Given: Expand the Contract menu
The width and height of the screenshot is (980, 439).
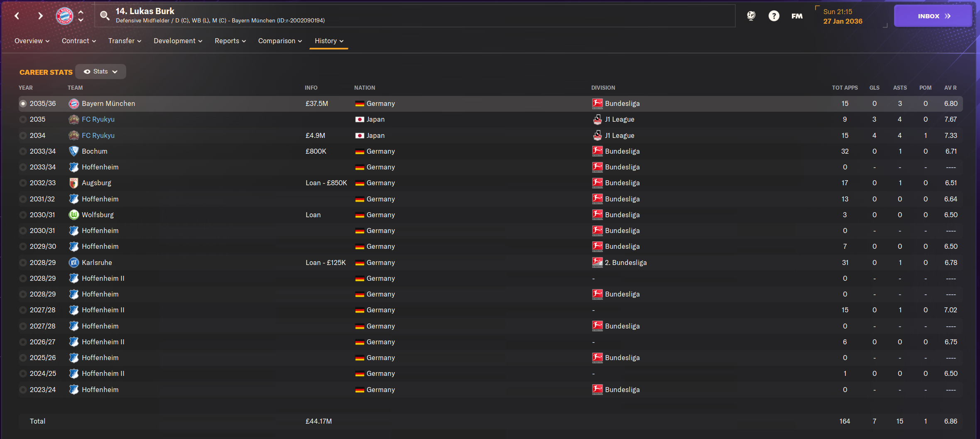Looking at the screenshot, I should pyautogui.click(x=79, y=41).
